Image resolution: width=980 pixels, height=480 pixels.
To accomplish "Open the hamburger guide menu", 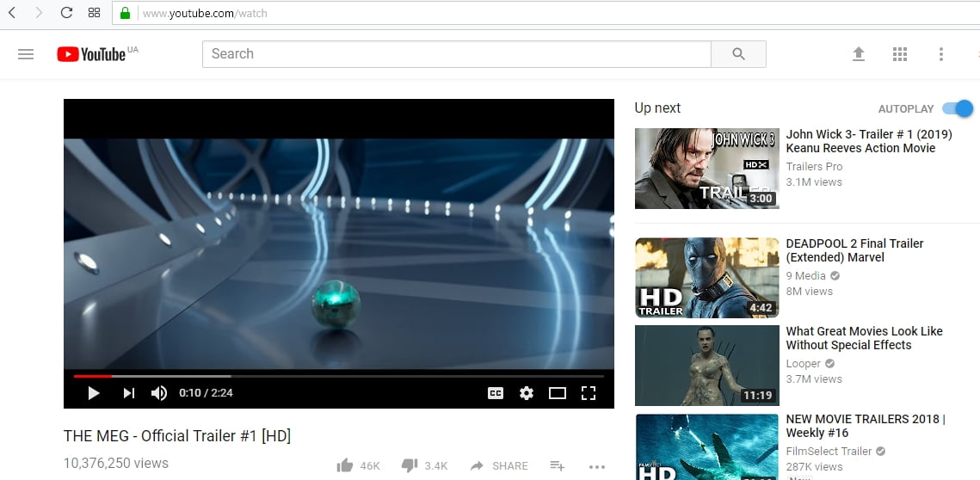I will (26, 54).
